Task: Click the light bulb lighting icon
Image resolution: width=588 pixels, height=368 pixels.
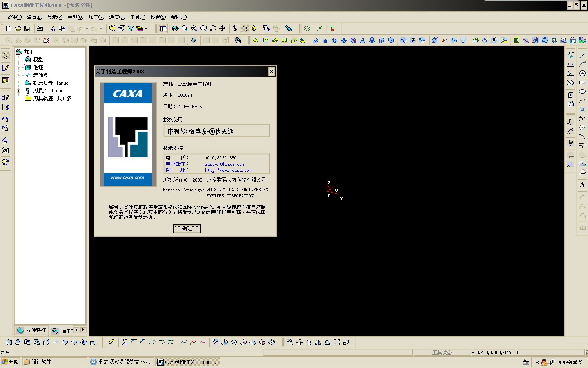Action: click(x=112, y=29)
